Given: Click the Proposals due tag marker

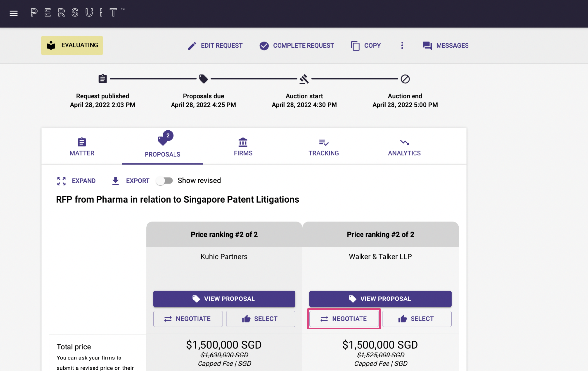Looking at the screenshot, I should click(x=203, y=79).
